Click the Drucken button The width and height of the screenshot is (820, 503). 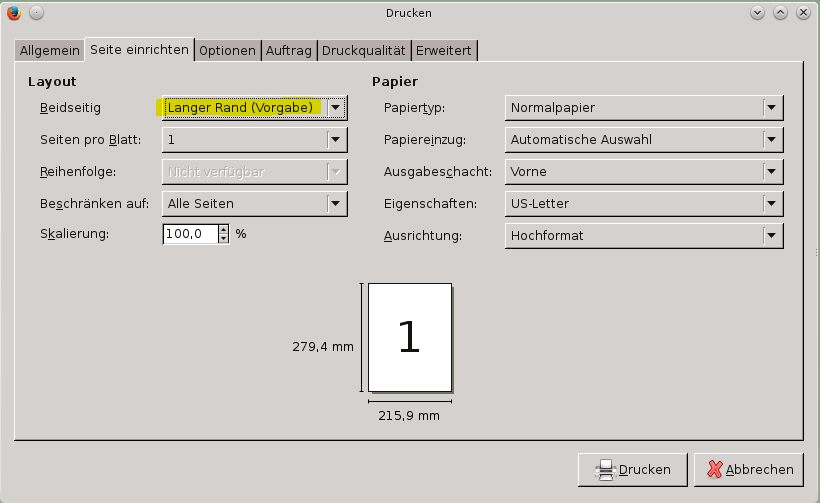pos(633,470)
